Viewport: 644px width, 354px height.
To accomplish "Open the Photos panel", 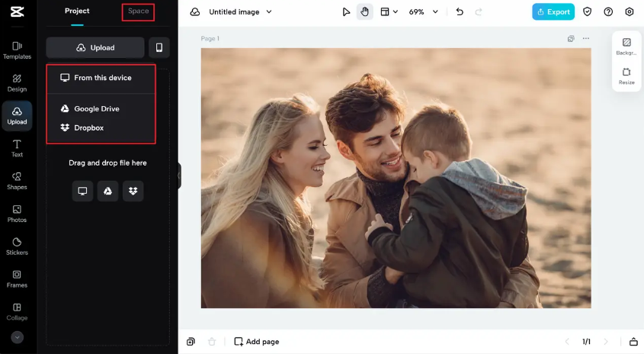I will click(x=17, y=214).
